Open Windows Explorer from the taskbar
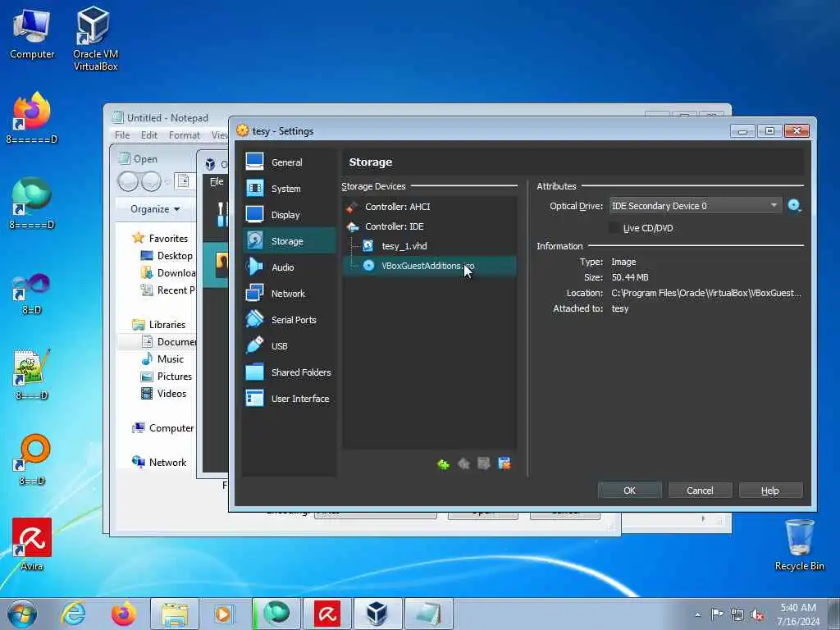The width and height of the screenshot is (840, 630). point(175,614)
